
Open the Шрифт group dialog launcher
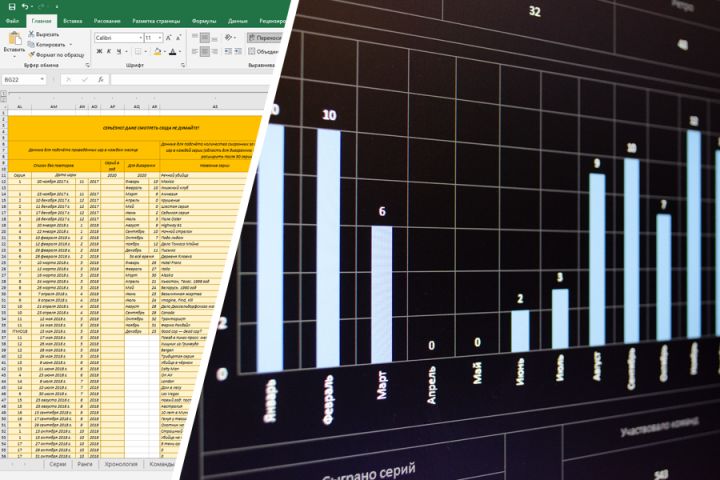click(183, 65)
